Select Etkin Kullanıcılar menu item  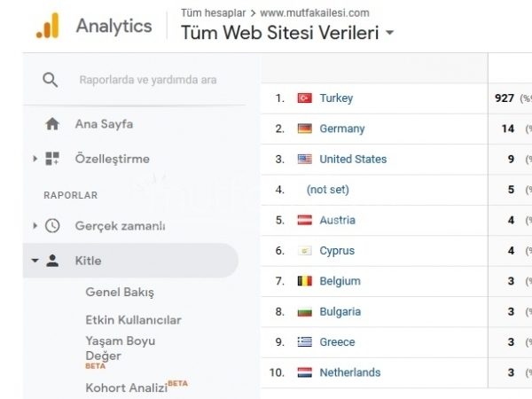[133, 320]
